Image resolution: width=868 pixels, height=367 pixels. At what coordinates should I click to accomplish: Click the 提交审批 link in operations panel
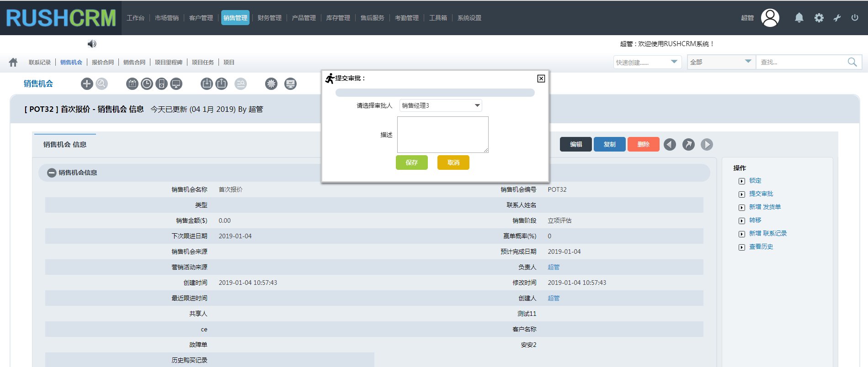click(x=761, y=194)
